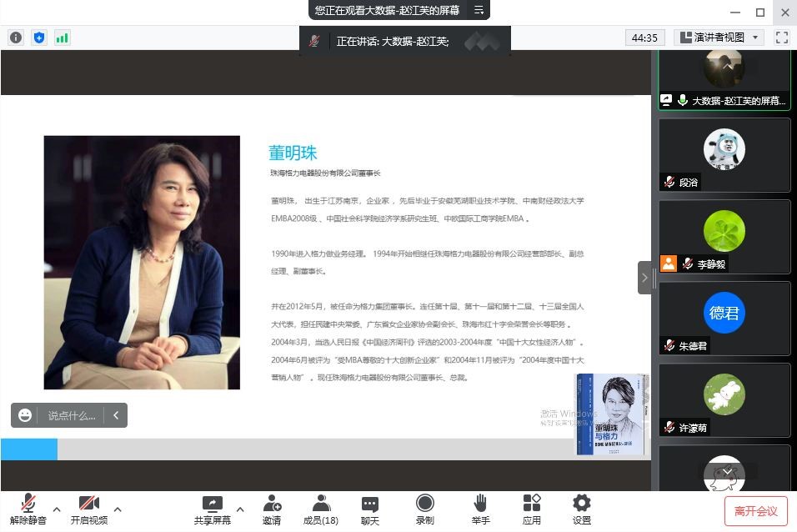The width and height of the screenshot is (797, 532).
Task: Collapse the participant video side panel
Action: 644,278
